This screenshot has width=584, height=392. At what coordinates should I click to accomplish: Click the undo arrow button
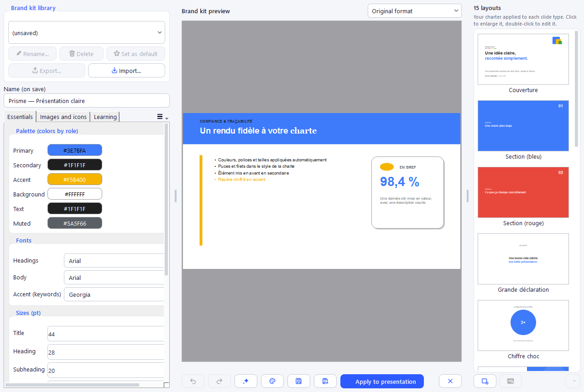tap(193, 381)
